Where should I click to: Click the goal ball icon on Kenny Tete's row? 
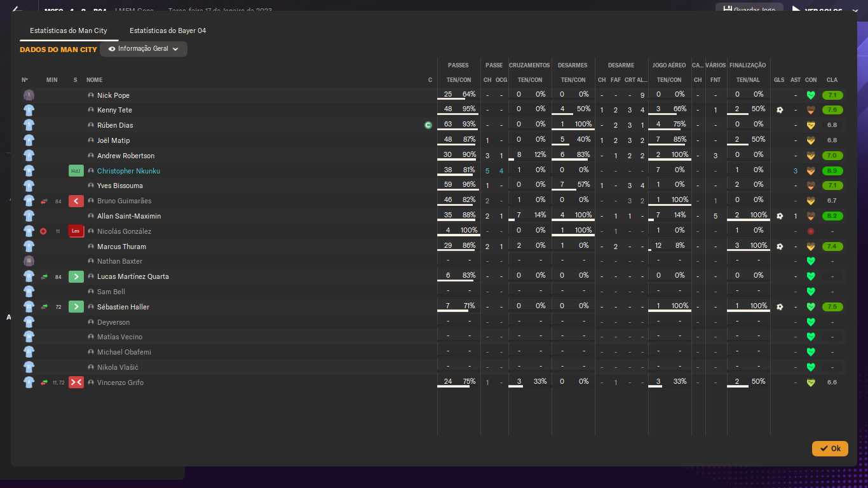780,110
